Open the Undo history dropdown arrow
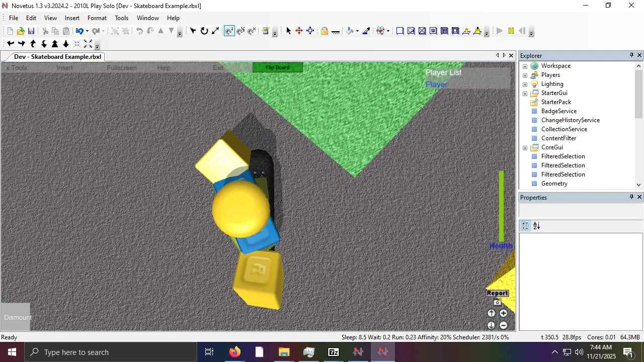Image resolution: width=644 pixels, height=362 pixels. [87, 31]
